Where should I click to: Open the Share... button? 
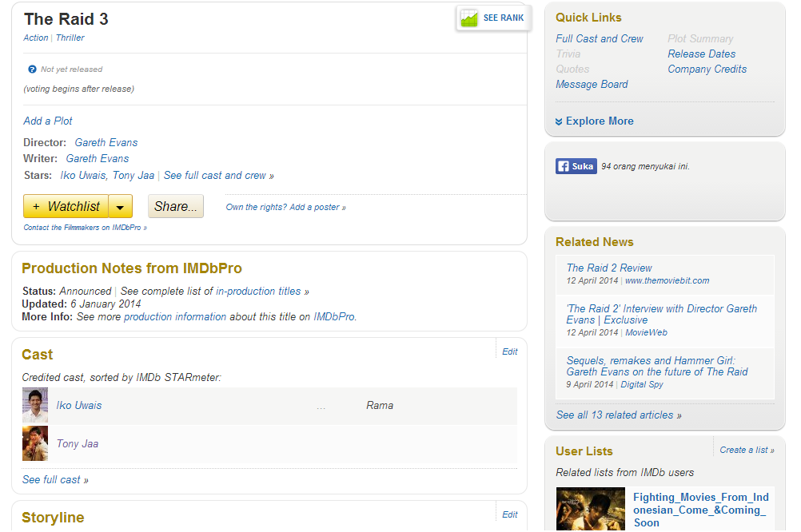click(x=175, y=206)
